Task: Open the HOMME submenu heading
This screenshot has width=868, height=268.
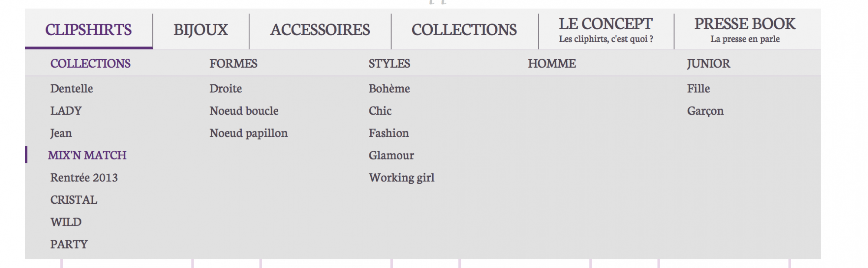Action: pos(552,64)
